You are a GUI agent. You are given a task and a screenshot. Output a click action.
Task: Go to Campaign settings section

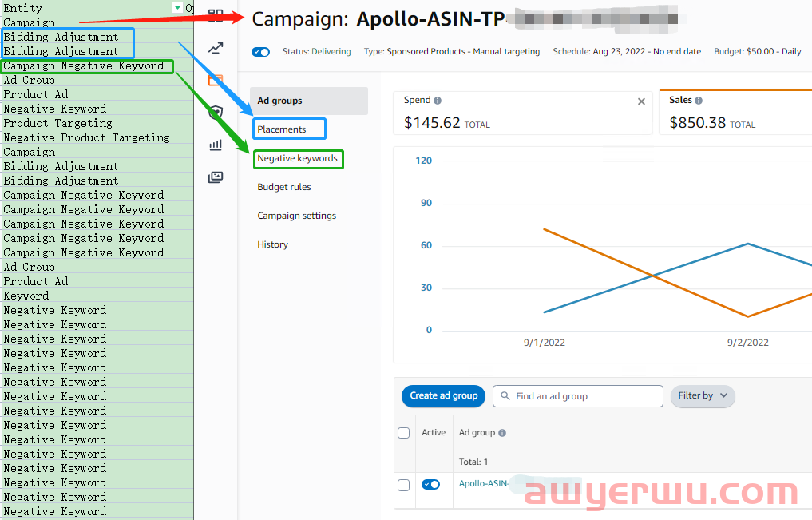click(x=296, y=216)
